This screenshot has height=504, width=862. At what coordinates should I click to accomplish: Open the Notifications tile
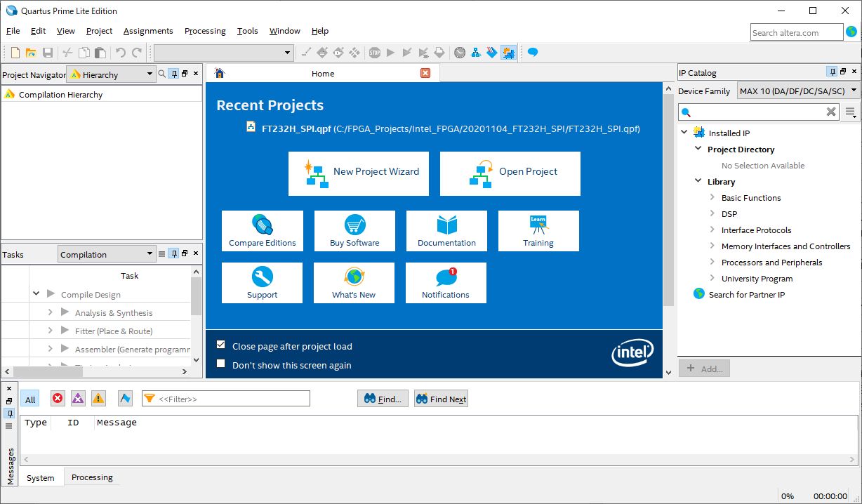(x=446, y=283)
